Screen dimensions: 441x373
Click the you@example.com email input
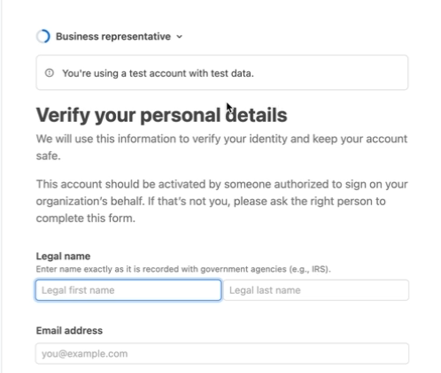(x=222, y=353)
